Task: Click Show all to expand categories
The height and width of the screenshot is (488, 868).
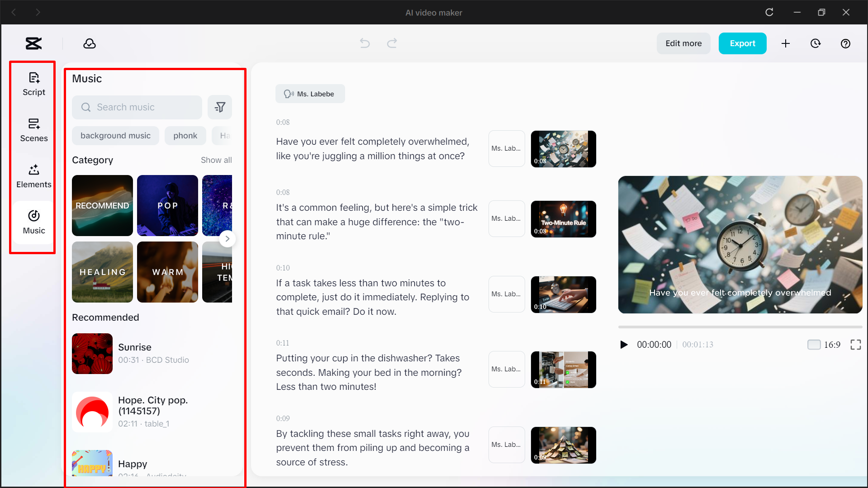Action: click(216, 160)
